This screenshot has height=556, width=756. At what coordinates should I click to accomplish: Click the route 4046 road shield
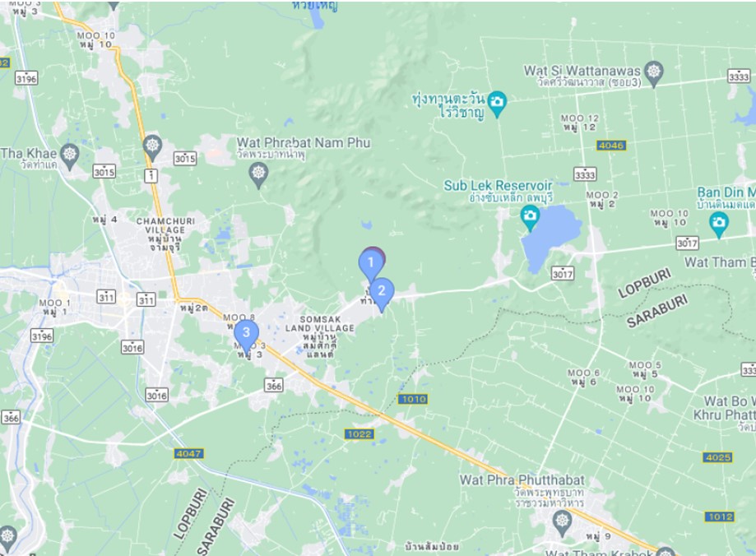tap(611, 145)
